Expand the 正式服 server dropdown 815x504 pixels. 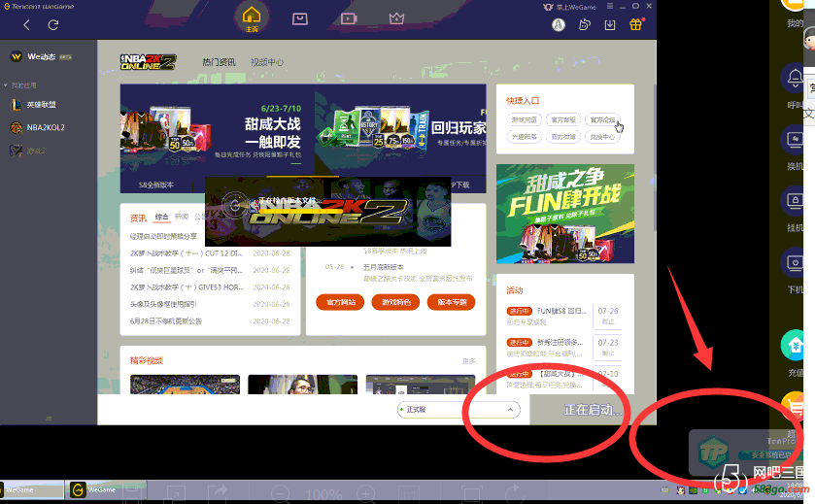pos(458,410)
